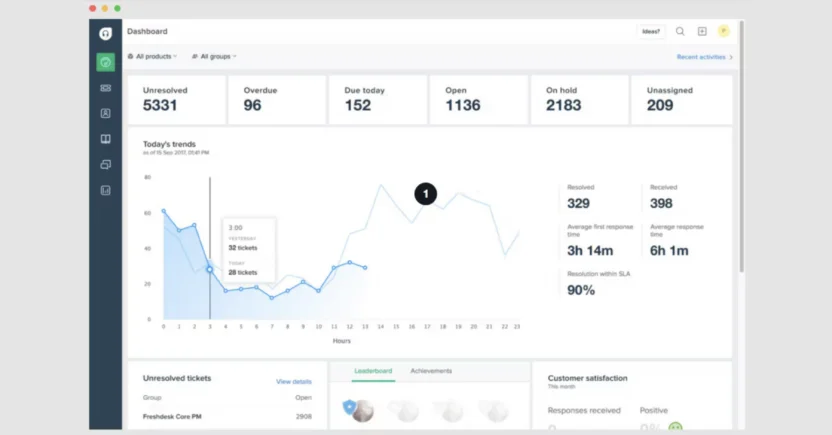Viewport: 832px width, 435px height.
Task: Open View details for unresolved tickets
Action: point(294,382)
